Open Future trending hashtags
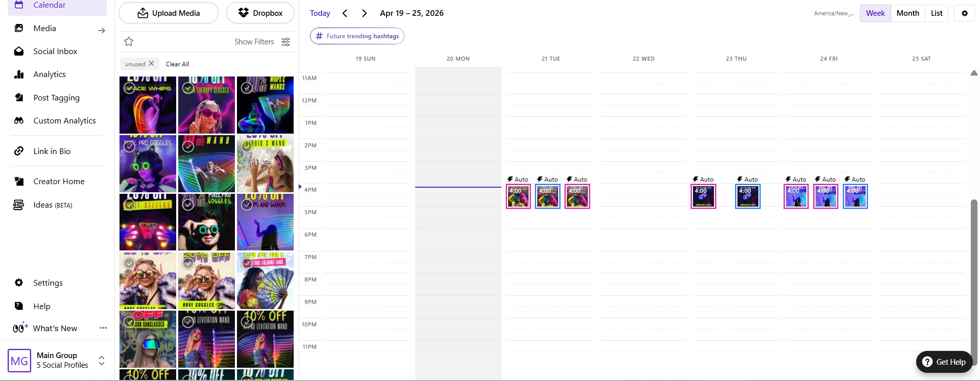980x381 pixels. coord(357,36)
